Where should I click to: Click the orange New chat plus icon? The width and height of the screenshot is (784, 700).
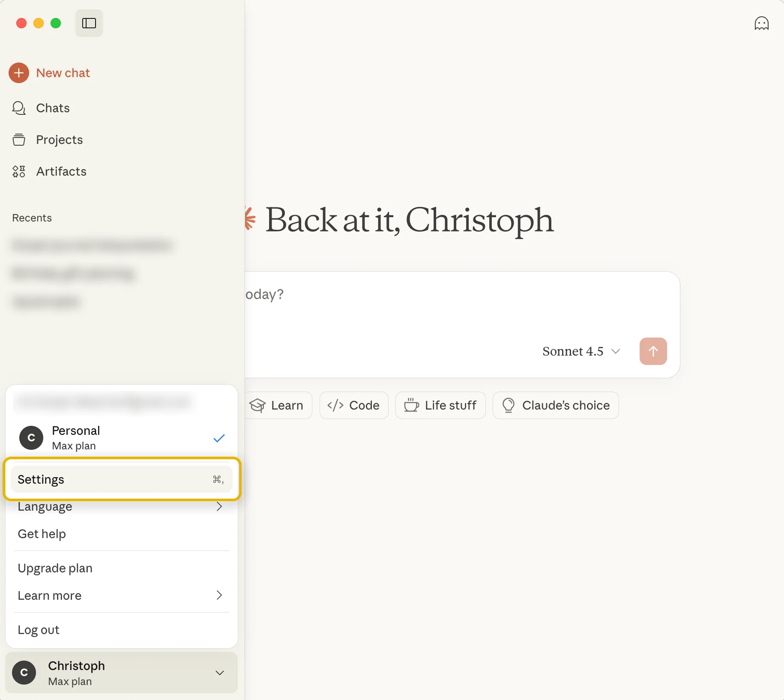19,73
